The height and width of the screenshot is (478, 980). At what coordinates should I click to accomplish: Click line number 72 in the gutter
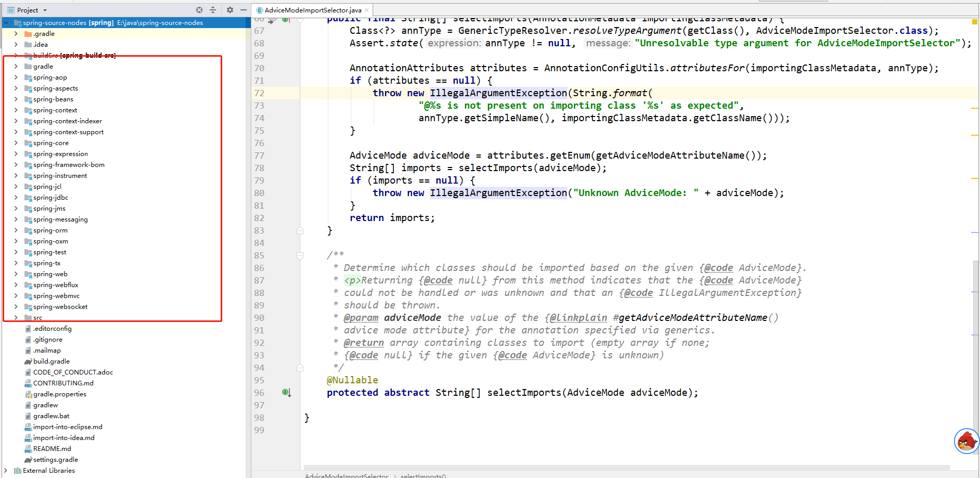(x=259, y=93)
